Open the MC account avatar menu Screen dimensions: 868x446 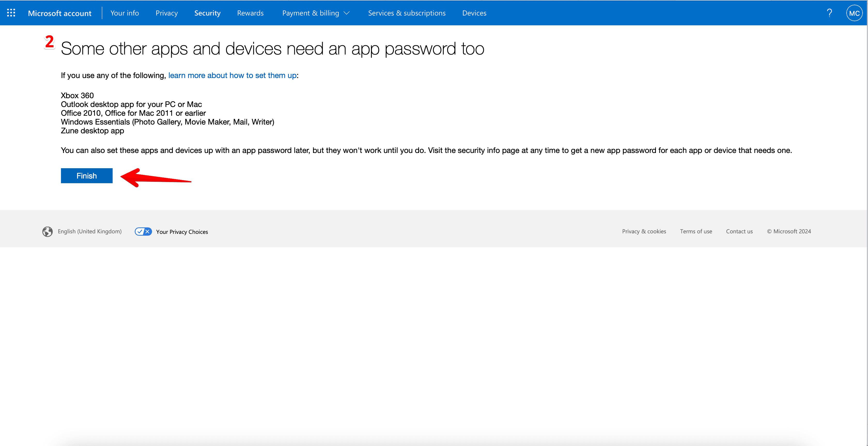[x=854, y=13]
